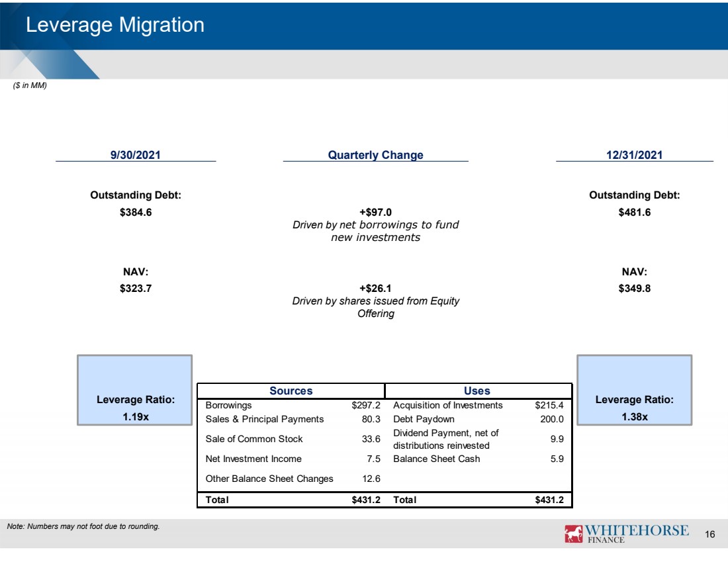
Task: Click 'Sales & Principal Payments' row label
Action: click(x=265, y=420)
